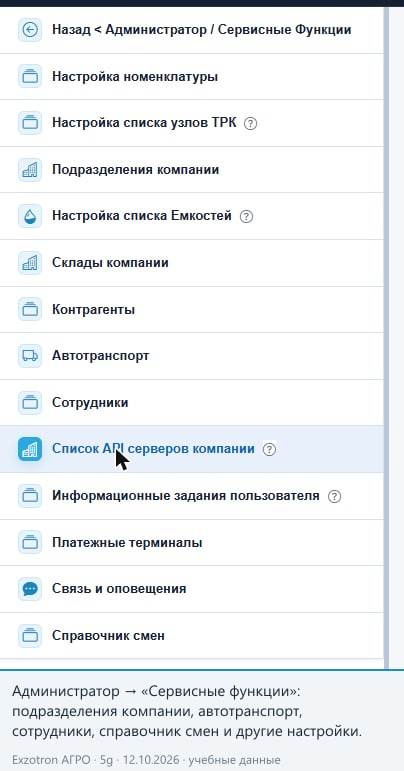Screen dimensions: 404x771
Task: Open help for Список API серверов компании
Action: tap(269, 449)
